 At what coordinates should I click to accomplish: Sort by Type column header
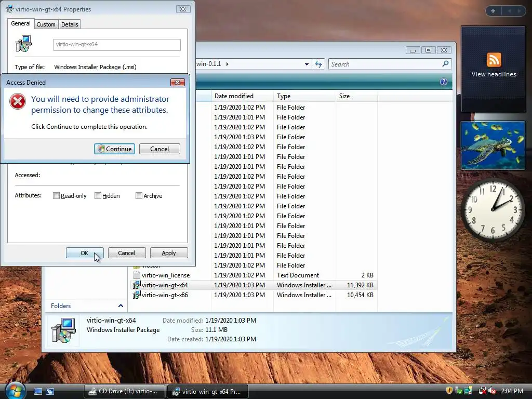[x=304, y=96]
